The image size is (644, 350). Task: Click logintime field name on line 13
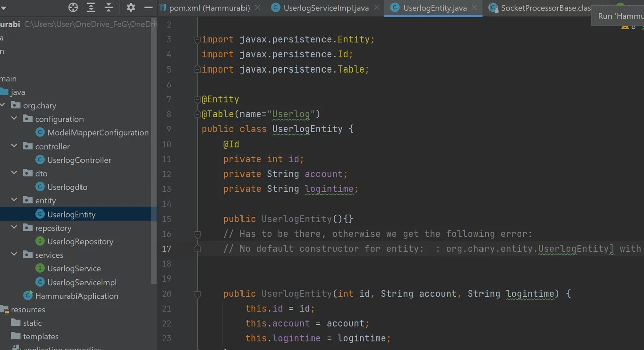tap(329, 189)
